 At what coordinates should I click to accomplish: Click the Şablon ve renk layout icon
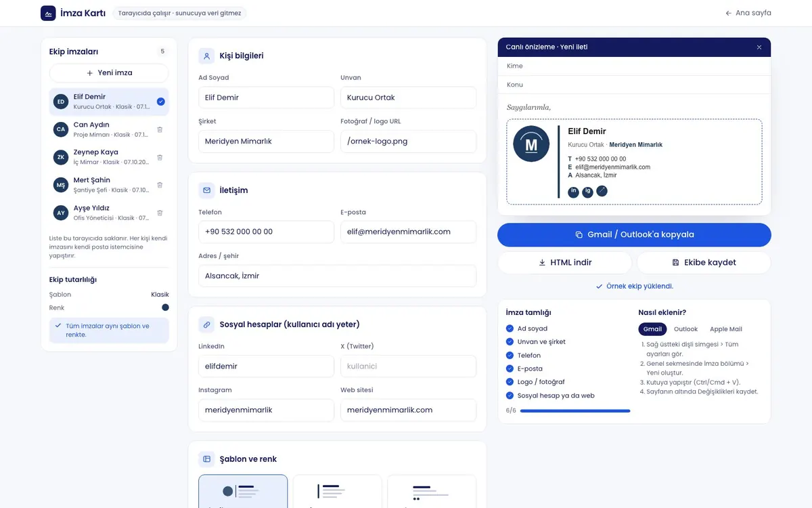(206, 459)
